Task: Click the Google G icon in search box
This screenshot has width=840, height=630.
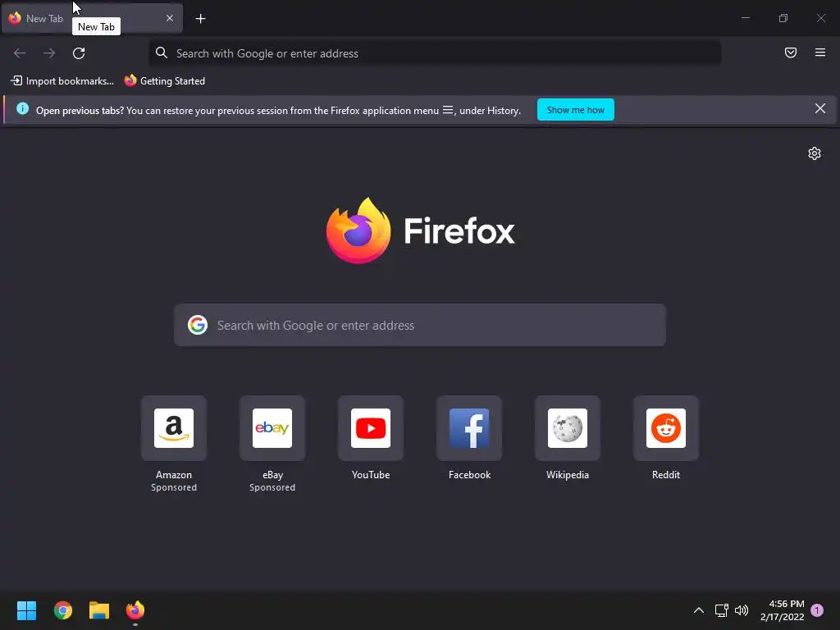Action: [x=197, y=325]
